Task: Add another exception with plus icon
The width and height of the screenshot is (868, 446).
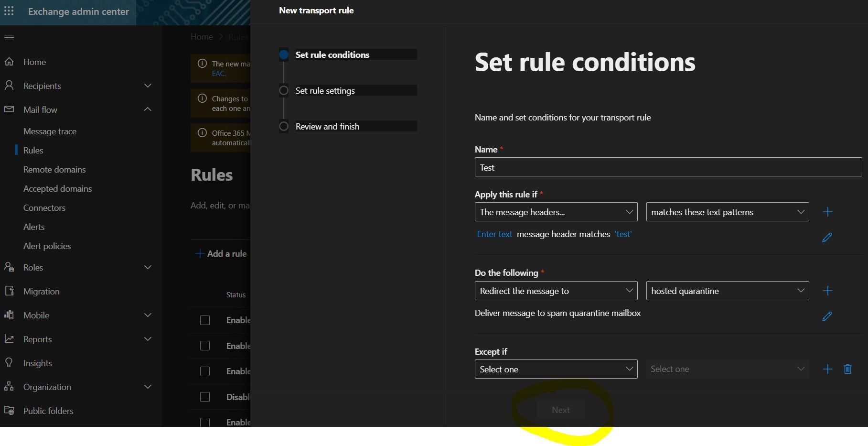Action: 828,369
